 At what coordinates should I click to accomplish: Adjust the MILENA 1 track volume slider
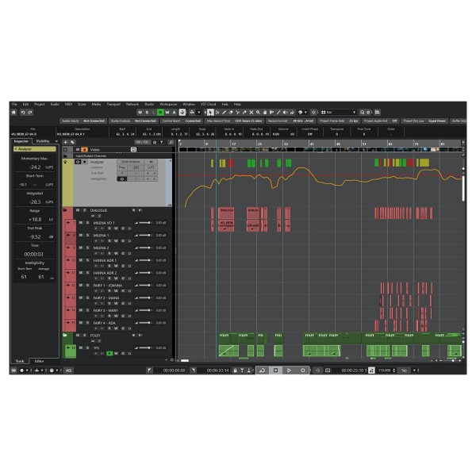tap(144, 236)
